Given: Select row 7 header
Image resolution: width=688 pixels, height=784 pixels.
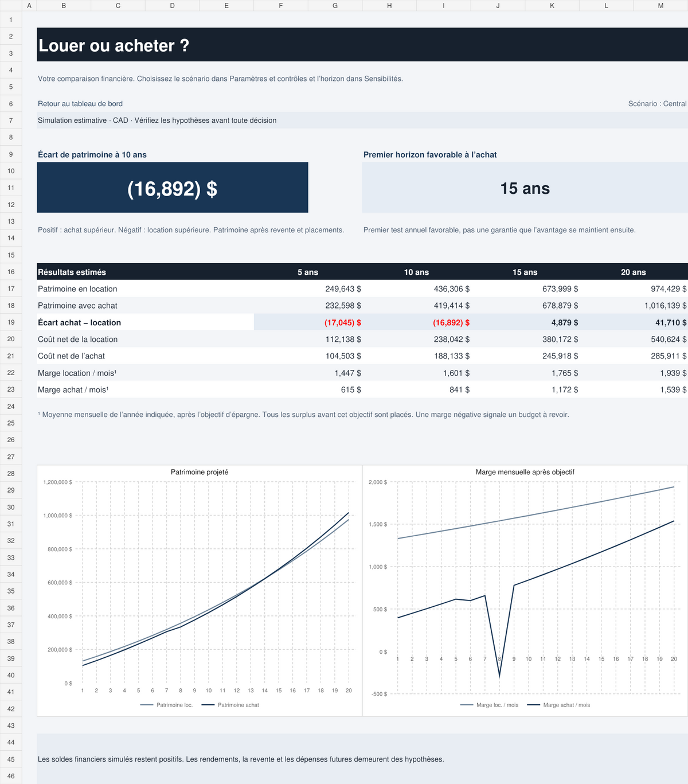Looking at the screenshot, I should click(11, 120).
